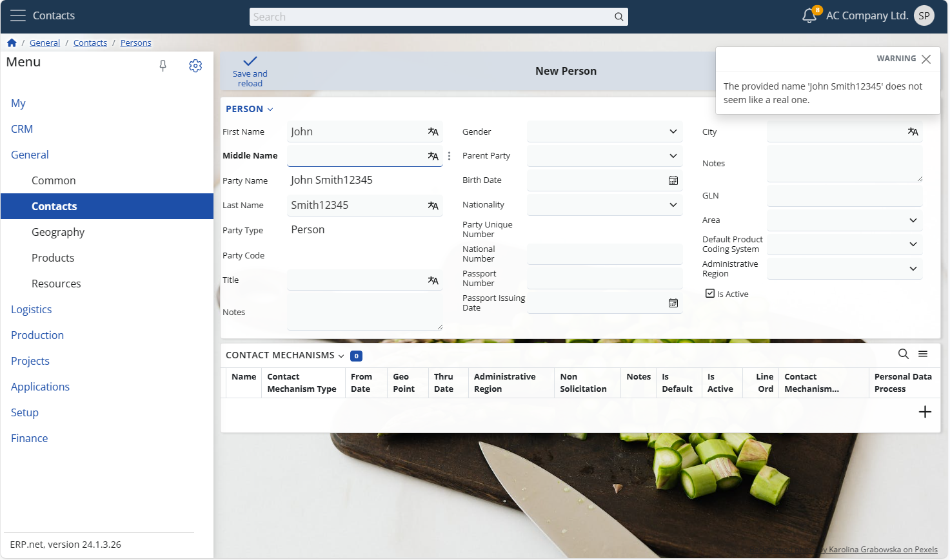Click the home breadcrumb icon
The width and height of the screenshot is (950, 560).
(12, 43)
